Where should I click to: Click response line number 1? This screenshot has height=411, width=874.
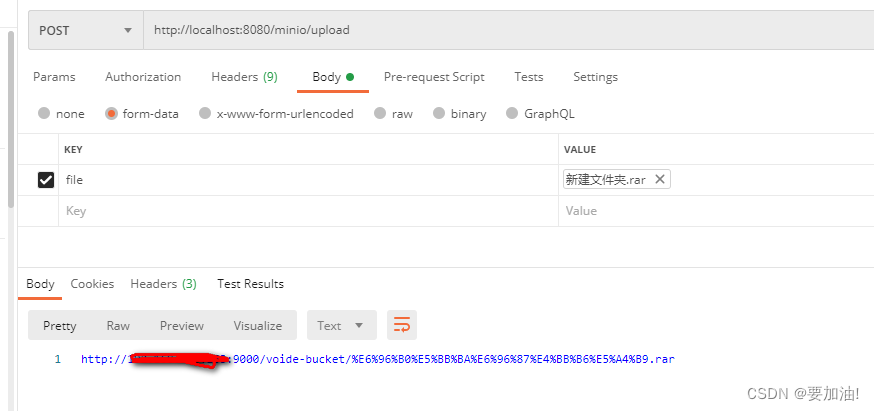pos(57,359)
